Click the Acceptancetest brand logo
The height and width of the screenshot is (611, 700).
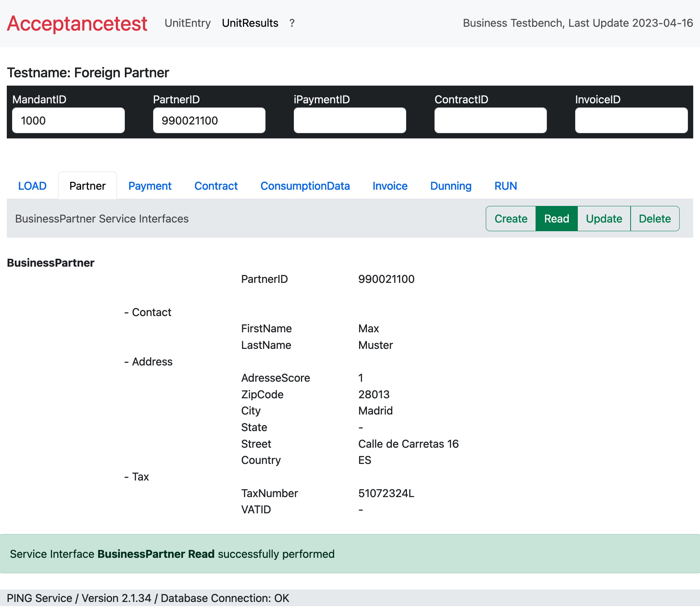point(77,23)
